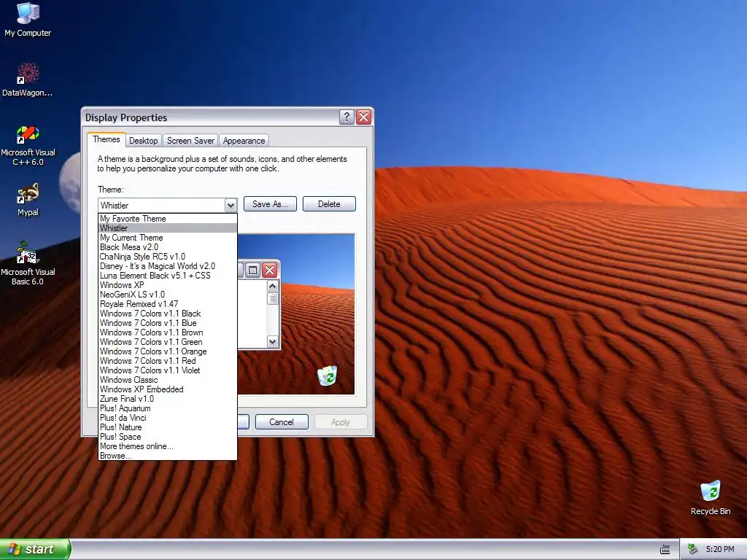Viewport: 747px width, 560px height.
Task: Select the Microsoft Visual Basic 6.0 icon
Action: tap(28, 262)
